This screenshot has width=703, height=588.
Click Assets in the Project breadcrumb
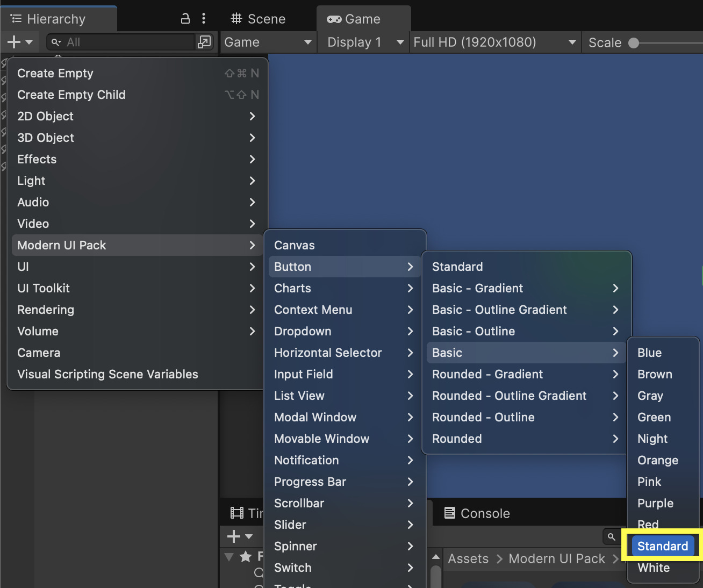coord(468,558)
